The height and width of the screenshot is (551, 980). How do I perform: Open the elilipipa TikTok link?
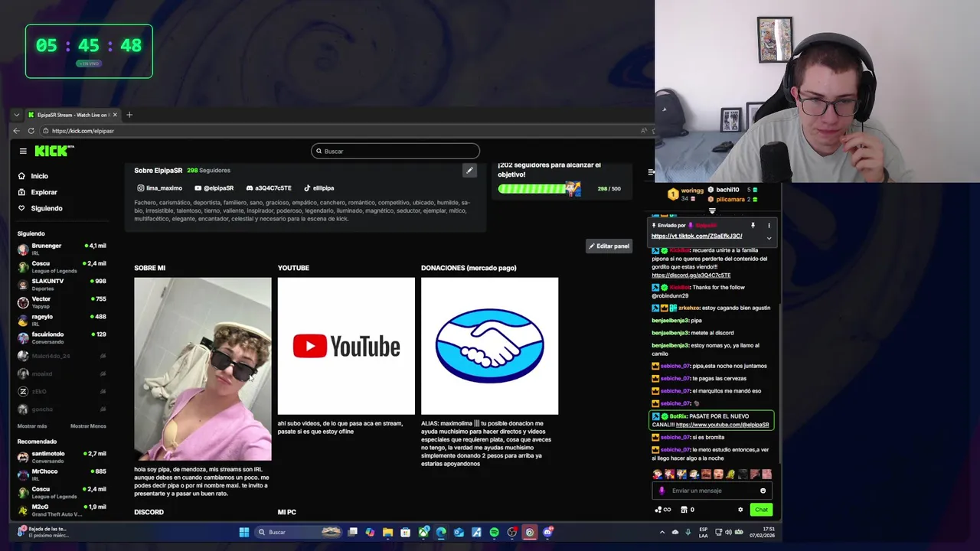pyautogui.click(x=318, y=188)
